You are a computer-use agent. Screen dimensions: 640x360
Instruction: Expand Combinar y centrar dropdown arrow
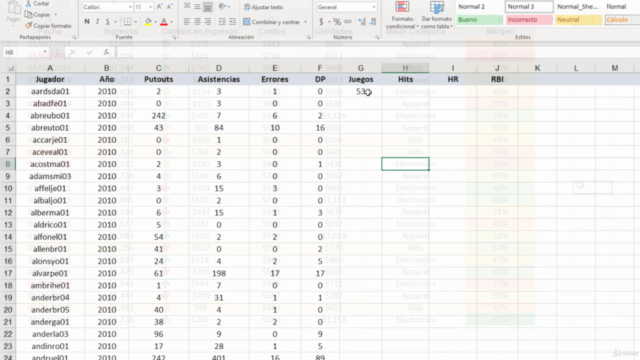pos(305,22)
